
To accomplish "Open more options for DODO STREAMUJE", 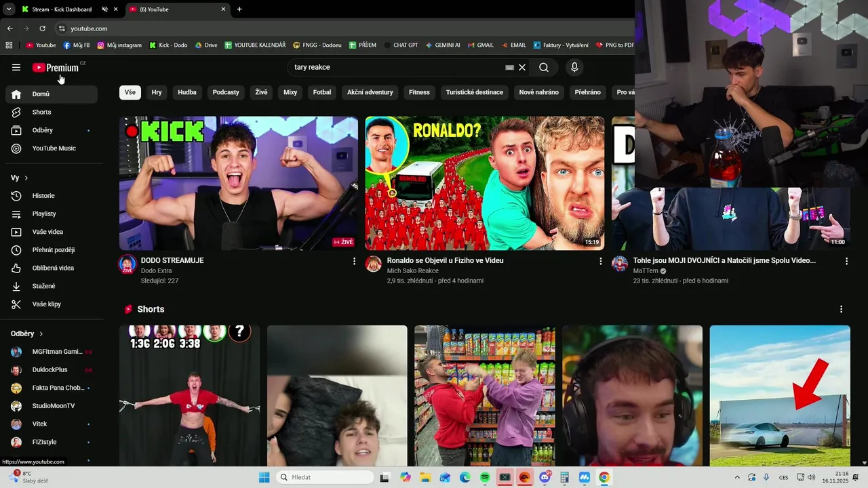I will pos(354,261).
